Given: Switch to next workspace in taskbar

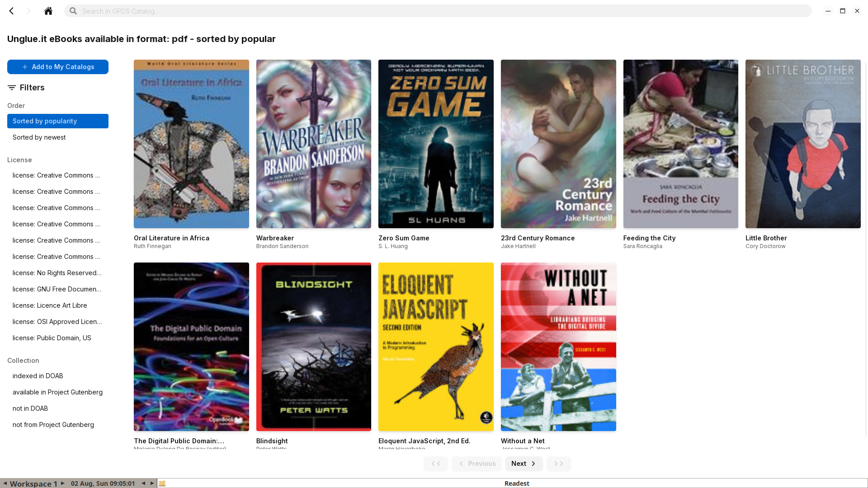Looking at the screenshot, I should pos(63,483).
